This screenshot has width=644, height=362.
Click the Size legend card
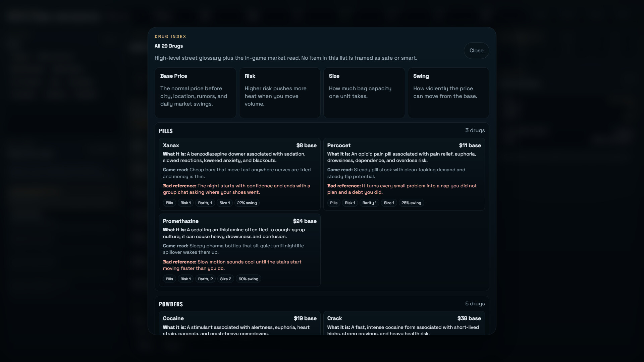(x=364, y=93)
